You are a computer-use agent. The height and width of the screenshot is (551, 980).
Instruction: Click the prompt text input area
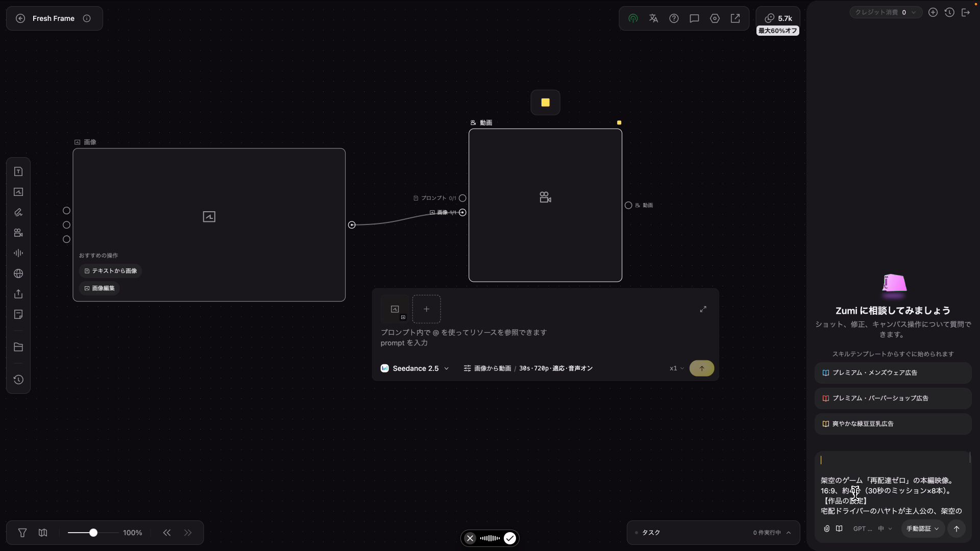pos(545,338)
